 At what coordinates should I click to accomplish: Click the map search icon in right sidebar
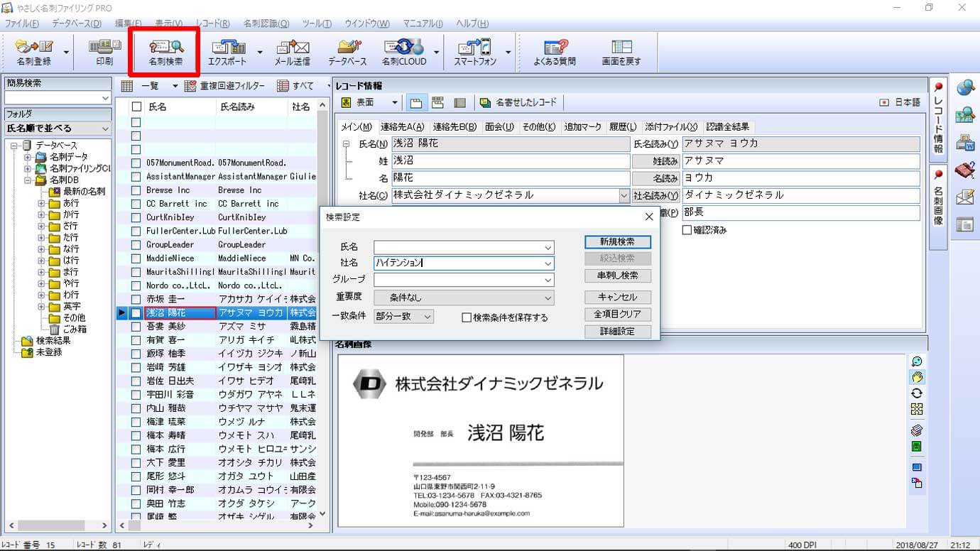tap(965, 115)
